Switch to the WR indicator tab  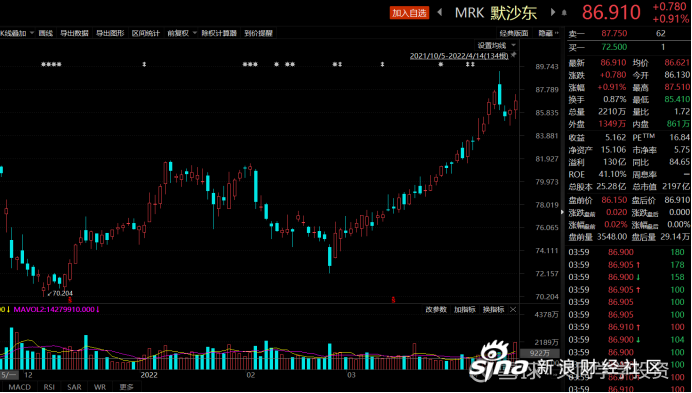[x=100, y=387]
